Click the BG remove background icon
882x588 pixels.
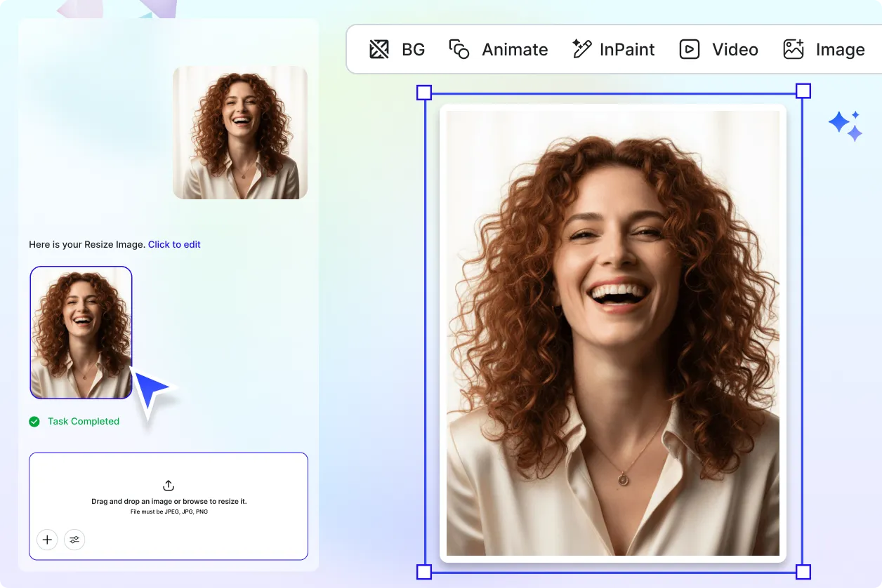[x=379, y=50]
